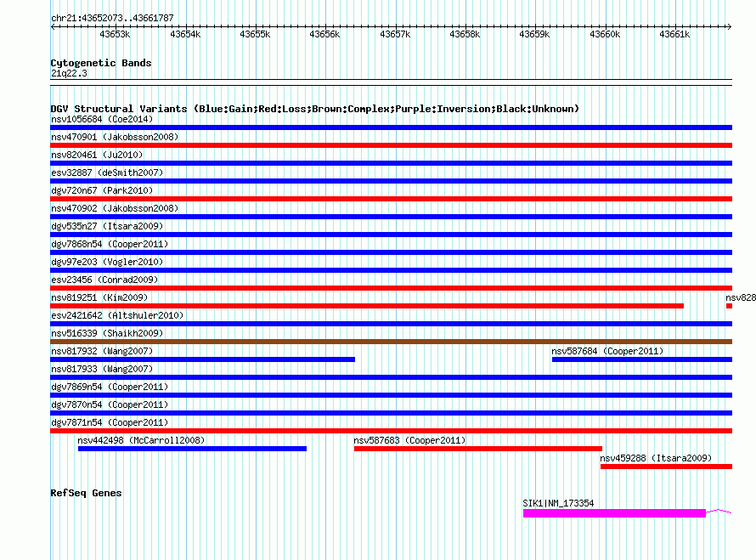Open the nsv587683 (Cooper2011) label
756x560 pixels.
tap(409, 440)
